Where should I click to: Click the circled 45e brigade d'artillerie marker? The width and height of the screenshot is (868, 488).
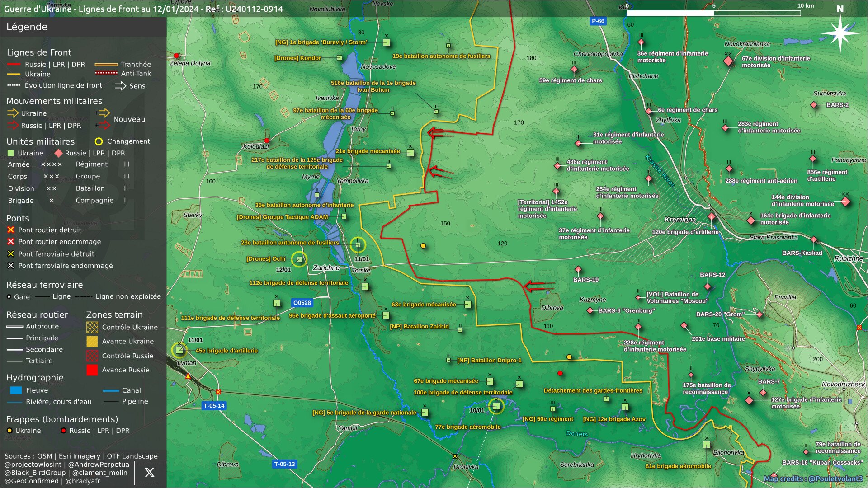tap(179, 350)
